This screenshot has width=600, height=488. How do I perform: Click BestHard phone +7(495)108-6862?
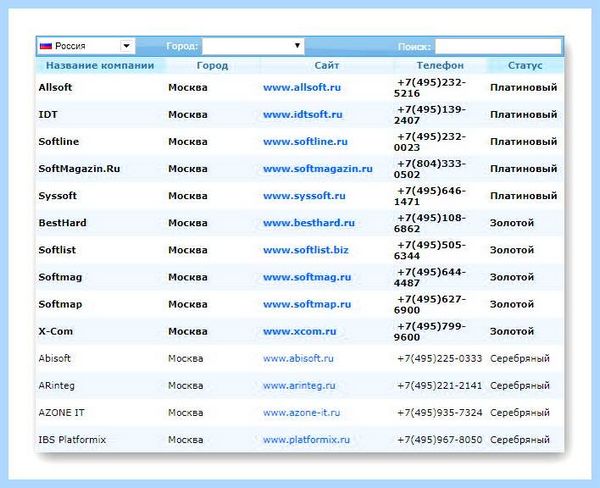(430, 223)
